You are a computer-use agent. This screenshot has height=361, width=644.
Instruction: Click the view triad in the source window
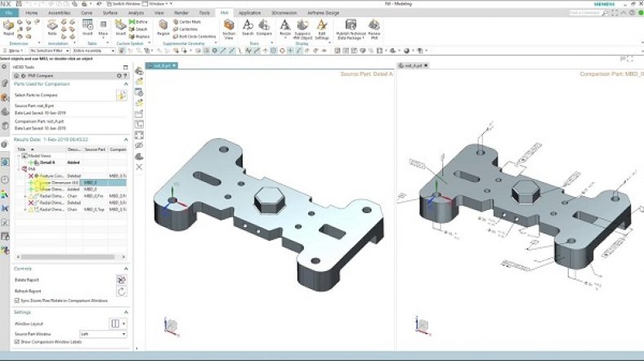172,327
